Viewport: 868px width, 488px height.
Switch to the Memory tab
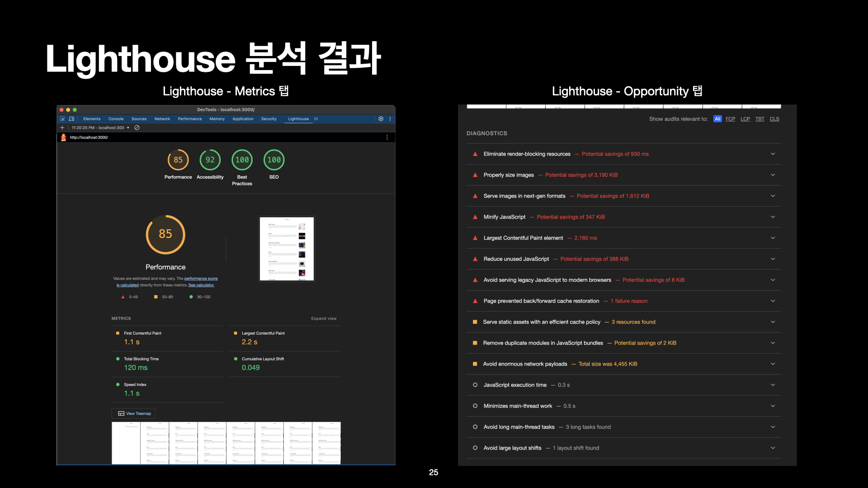(217, 119)
